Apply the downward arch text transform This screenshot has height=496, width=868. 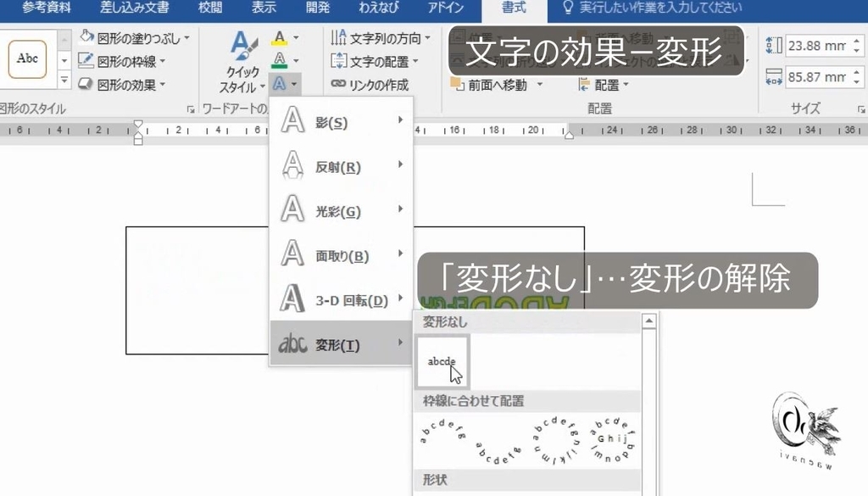(498, 454)
